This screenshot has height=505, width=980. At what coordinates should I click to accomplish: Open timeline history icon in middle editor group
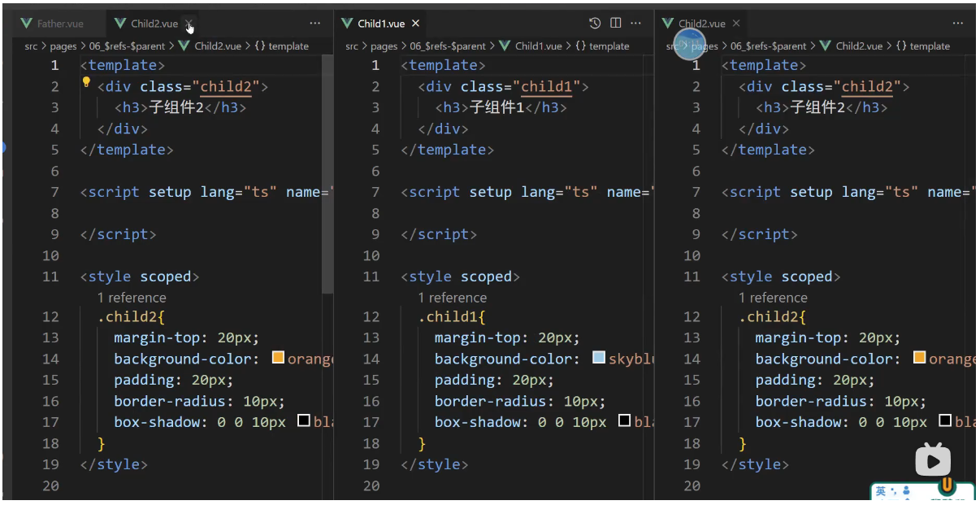(x=595, y=24)
